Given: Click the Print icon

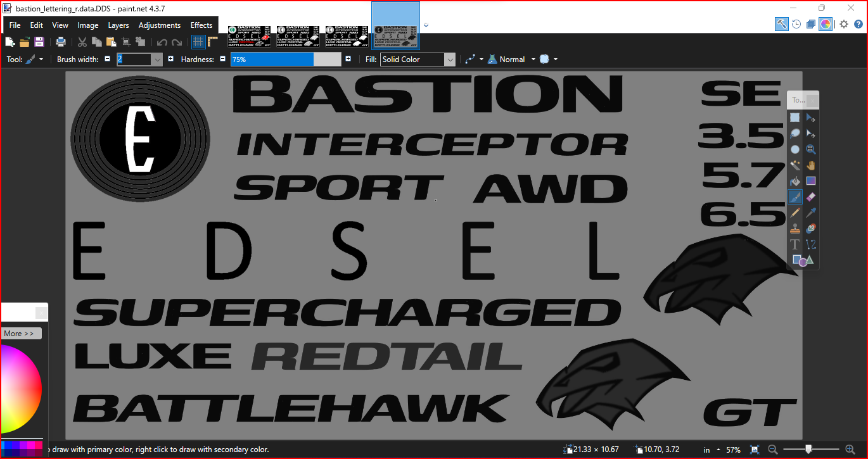Looking at the screenshot, I should click(61, 42).
